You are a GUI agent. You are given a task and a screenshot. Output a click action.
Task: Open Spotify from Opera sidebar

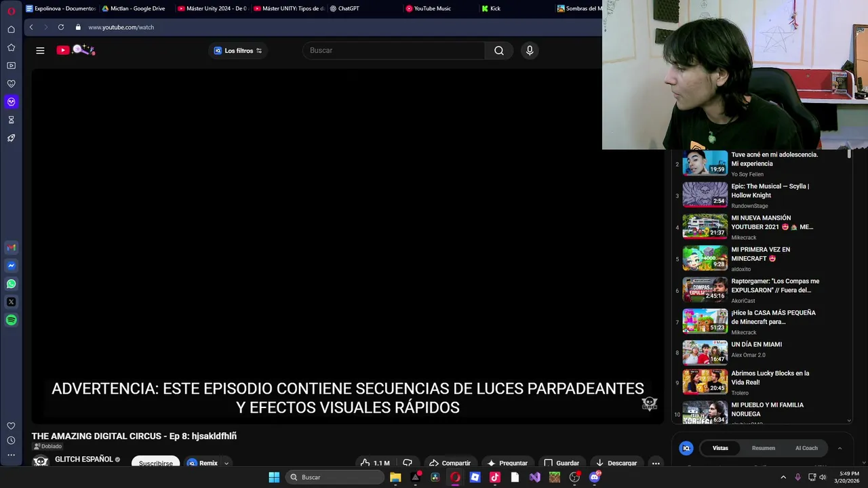(11, 320)
